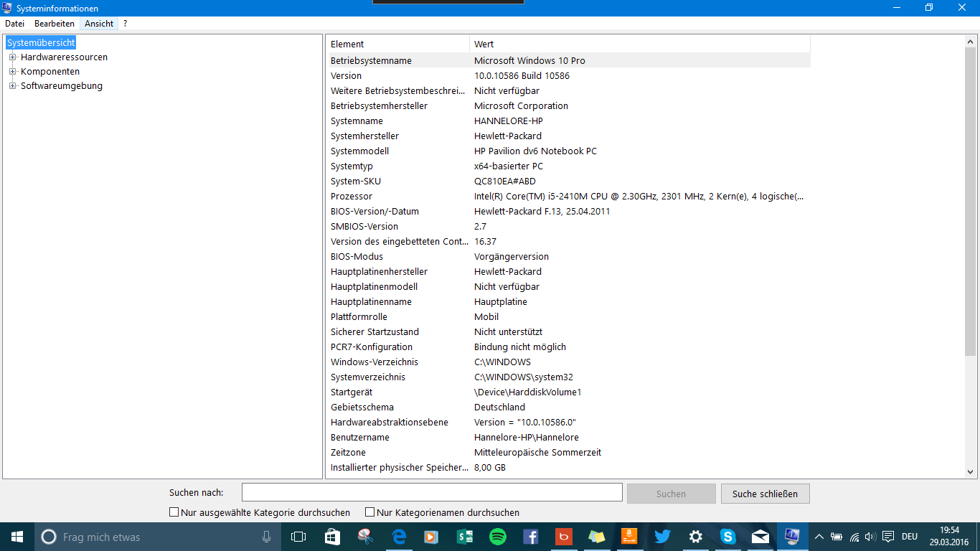Open the Windows Start menu
The width and height of the screenshot is (980, 551).
(17, 537)
